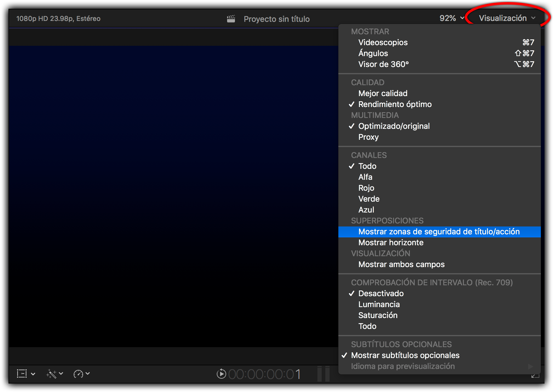Click the play button beside timecode
Viewport: 553px width, 392px height.
tap(221, 374)
